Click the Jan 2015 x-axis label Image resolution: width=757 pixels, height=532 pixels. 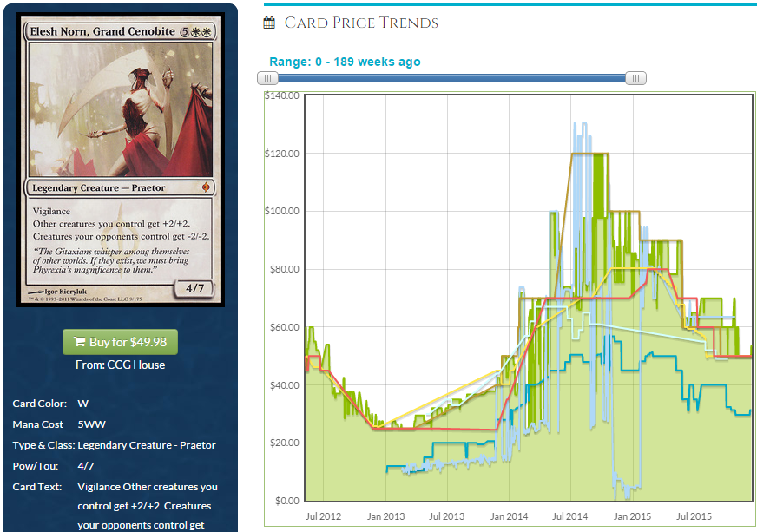(632, 516)
